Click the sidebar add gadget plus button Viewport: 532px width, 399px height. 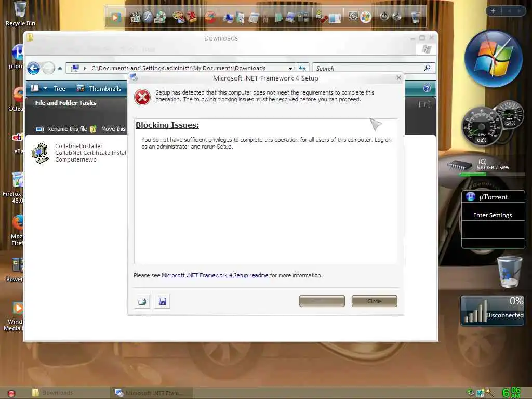(493, 11)
